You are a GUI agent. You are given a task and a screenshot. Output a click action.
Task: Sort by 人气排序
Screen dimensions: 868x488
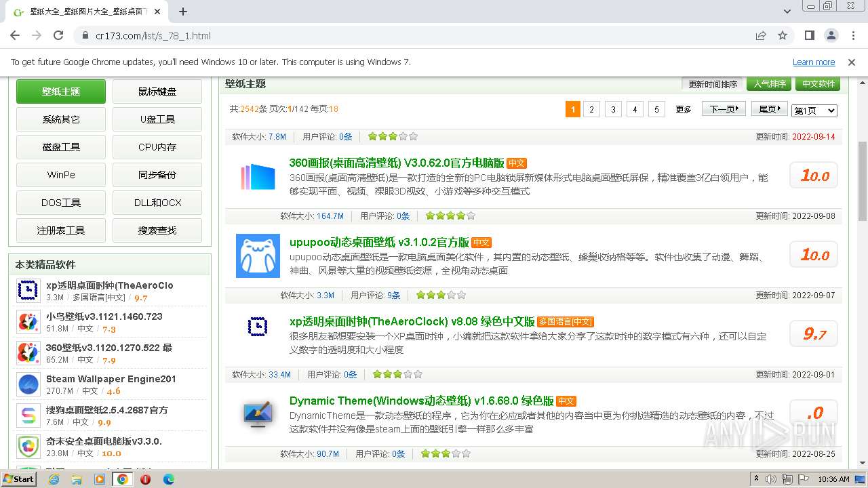(x=770, y=84)
